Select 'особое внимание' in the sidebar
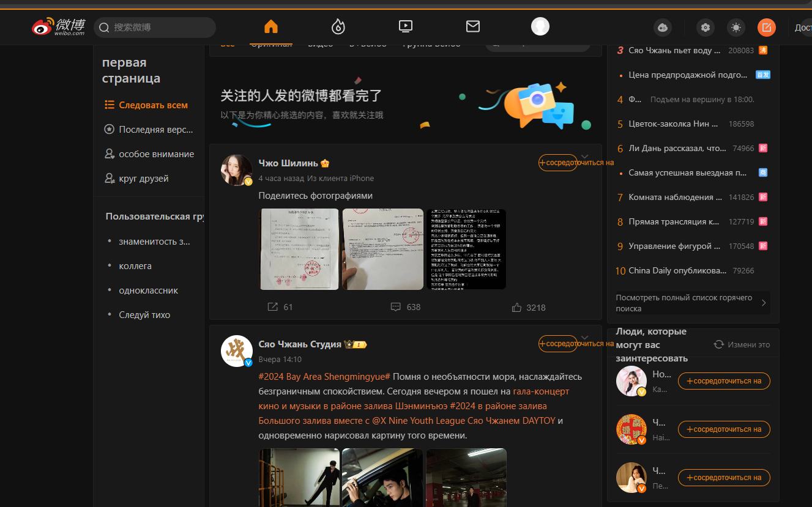Image resolution: width=812 pixels, height=507 pixels. coord(149,154)
